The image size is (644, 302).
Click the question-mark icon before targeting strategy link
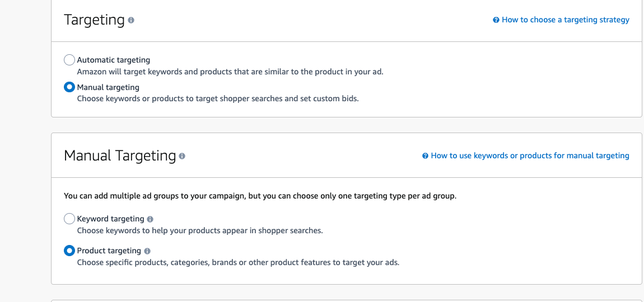pyautogui.click(x=496, y=20)
